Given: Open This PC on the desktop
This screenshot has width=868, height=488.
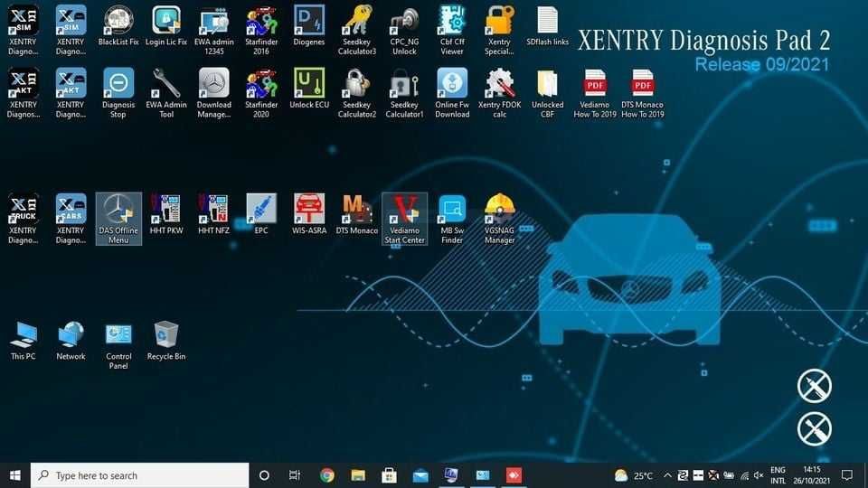Looking at the screenshot, I should (x=24, y=341).
